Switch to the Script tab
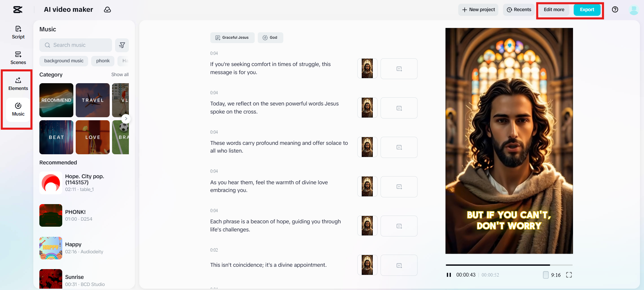 (x=18, y=32)
